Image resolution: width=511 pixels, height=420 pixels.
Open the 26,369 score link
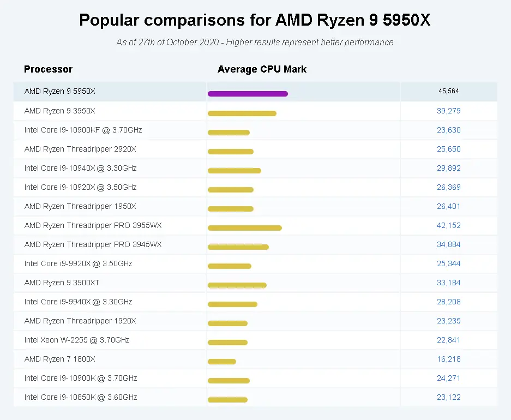pyautogui.click(x=448, y=187)
